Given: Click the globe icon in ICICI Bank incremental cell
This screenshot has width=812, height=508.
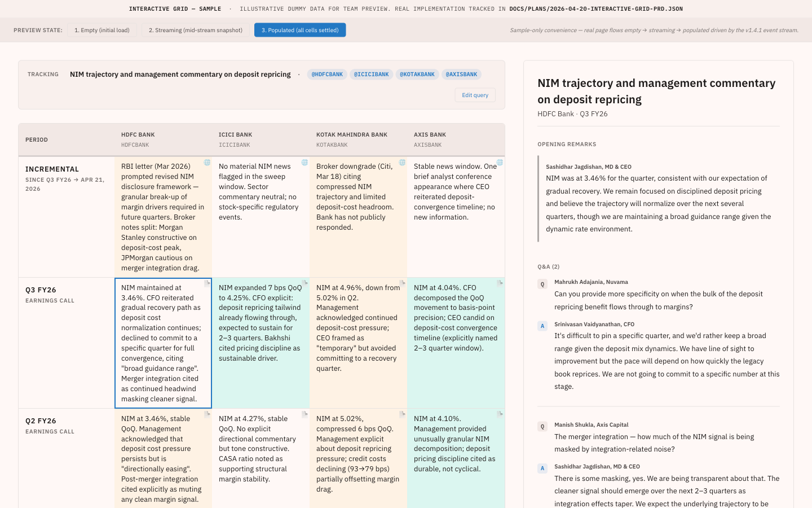Looking at the screenshot, I should point(305,163).
